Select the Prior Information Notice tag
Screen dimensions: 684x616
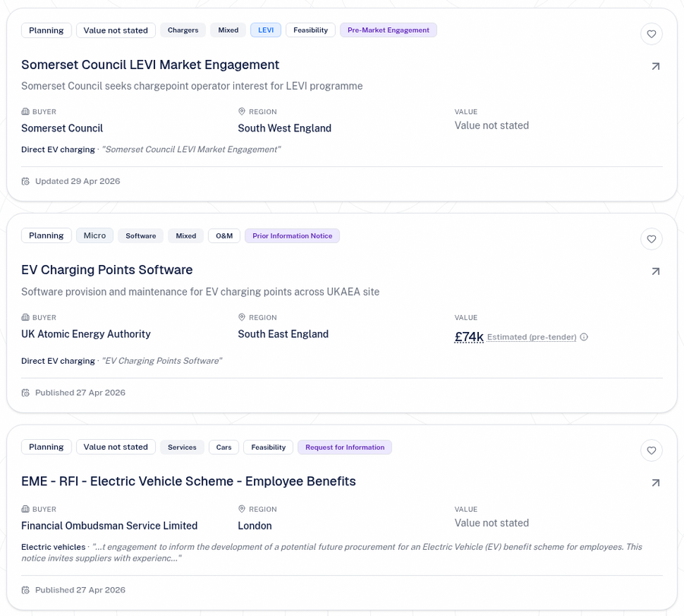coord(293,236)
